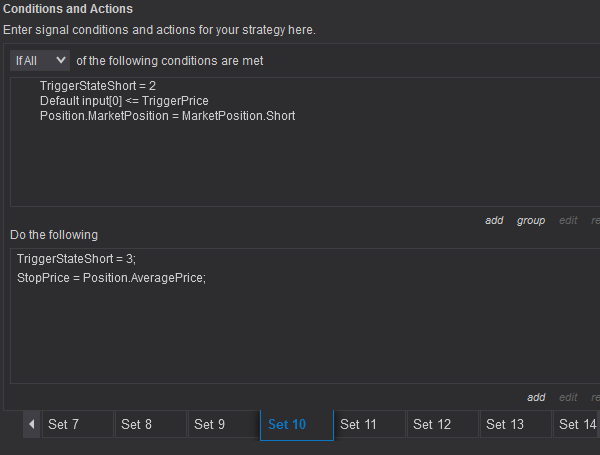Screen dimensions: 600x455
Task: Select the "TriggerStateShort = 2" condition line
Action: [x=98, y=87]
